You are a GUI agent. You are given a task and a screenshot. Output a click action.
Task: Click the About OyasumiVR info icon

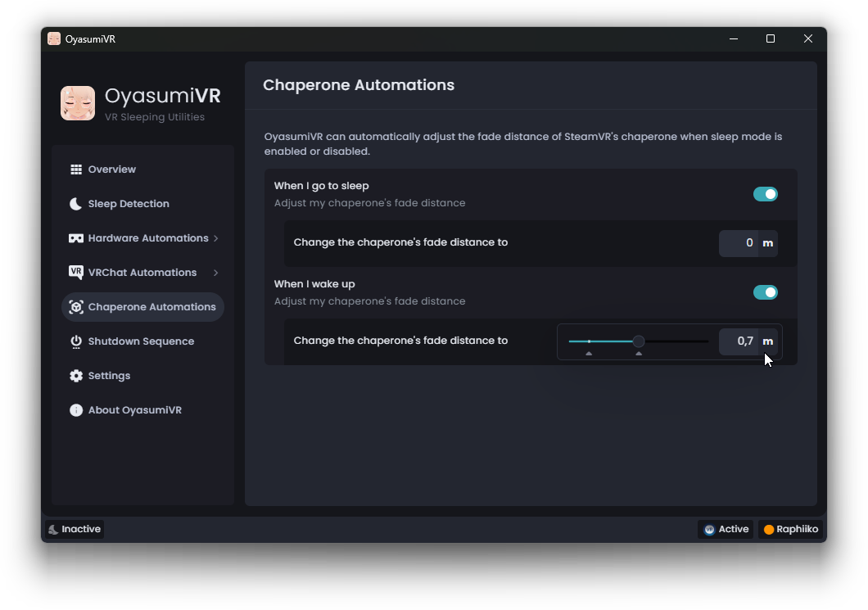76,410
